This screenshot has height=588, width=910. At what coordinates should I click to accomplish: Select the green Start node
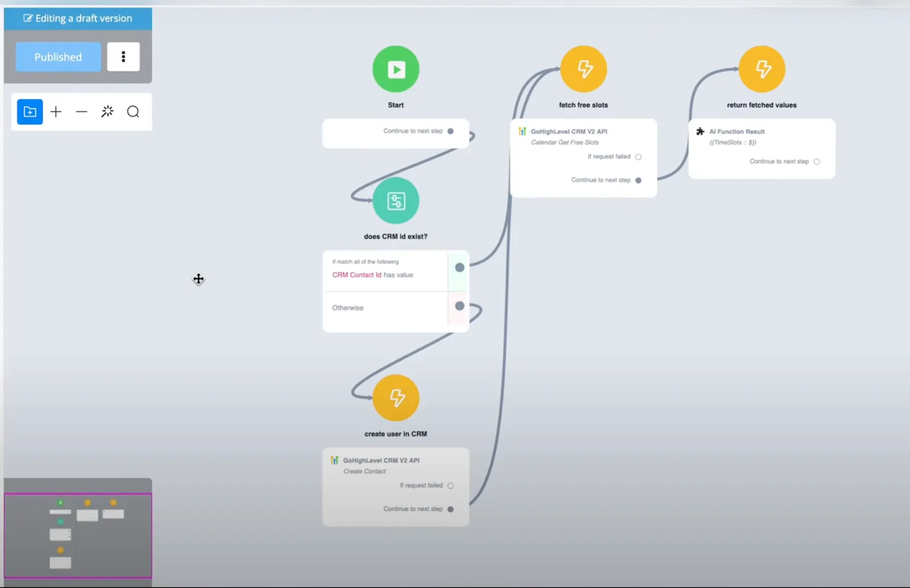(x=396, y=69)
